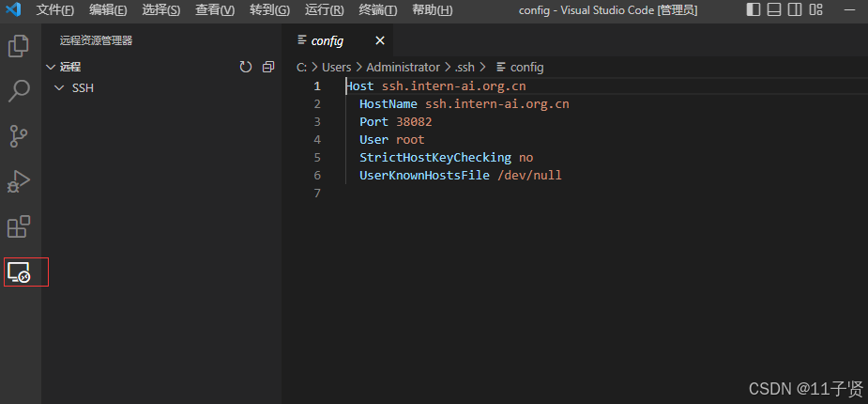
Task: Click the 'User root' line
Action: pyautogui.click(x=392, y=140)
